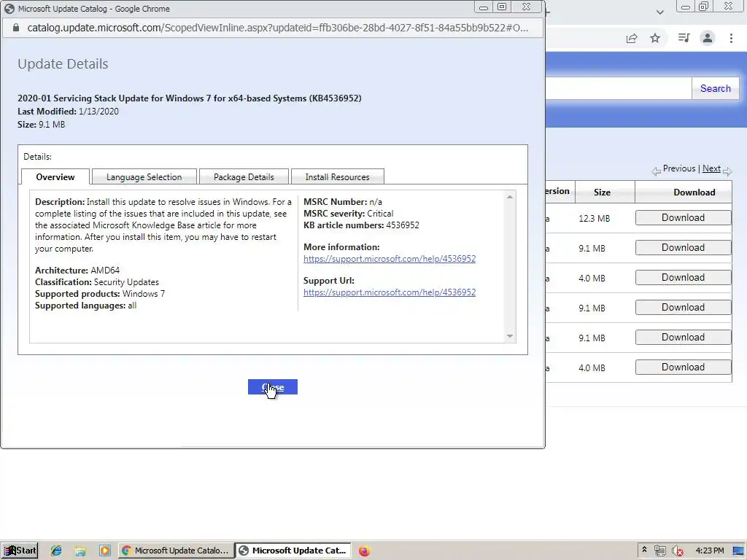Click the scroll down arrow in details pane

coord(510,335)
